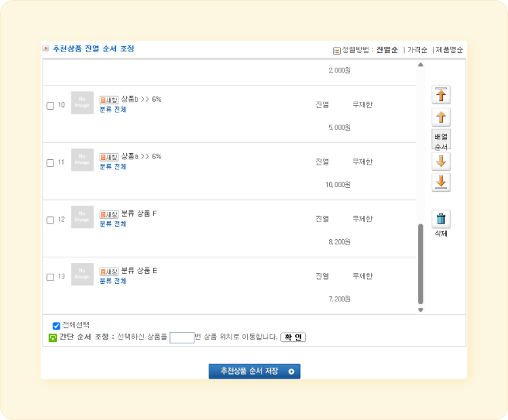Focus the position number input field
This screenshot has width=508, height=420.
click(x=182, y=337)
